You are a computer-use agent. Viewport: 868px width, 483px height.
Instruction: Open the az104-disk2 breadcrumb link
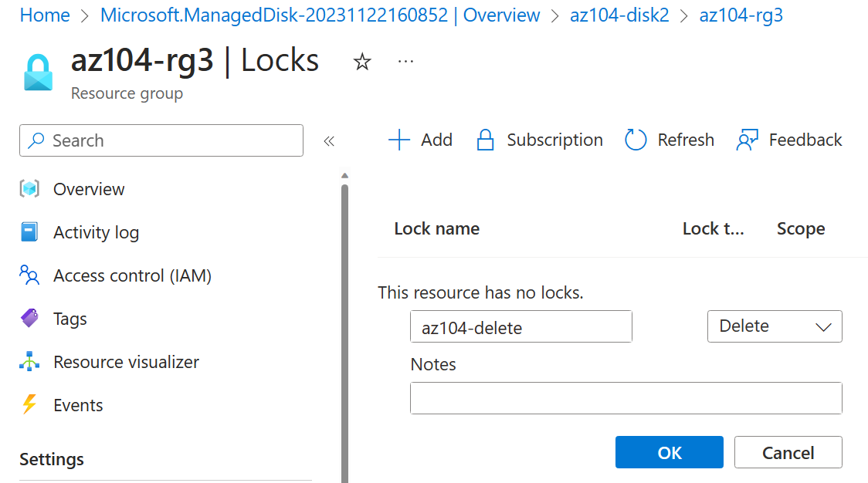[x=619, y=15]
